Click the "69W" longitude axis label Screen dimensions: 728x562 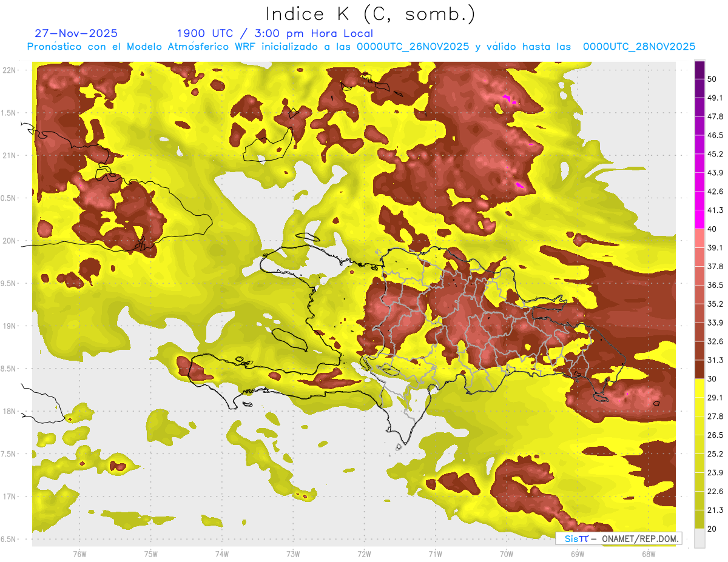pyautogui.click(x=577, y=554)
